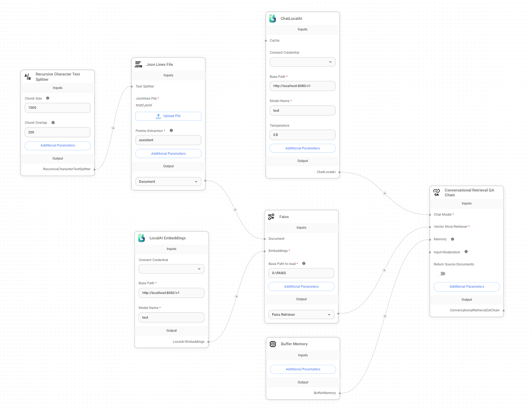Click the Chat Model input anchor
532x410 pixels.
pos(430,215)
